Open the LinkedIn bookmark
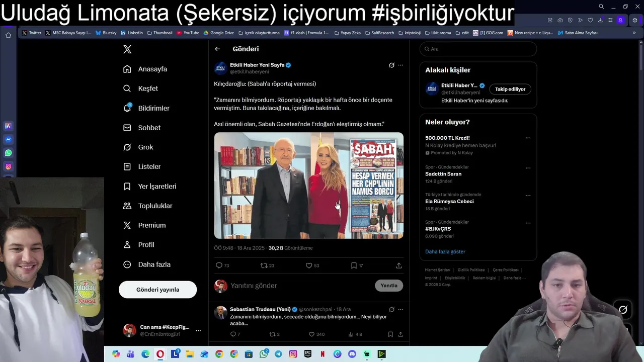The width and height of the screenshot is (644, 362). tap(131, 33)
